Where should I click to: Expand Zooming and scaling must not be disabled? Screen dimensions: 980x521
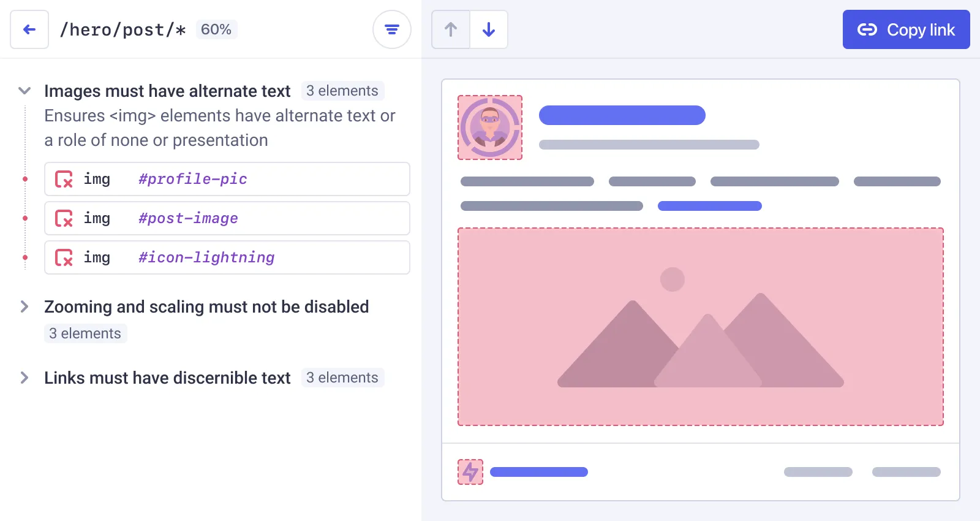click(x=24, y=306)
